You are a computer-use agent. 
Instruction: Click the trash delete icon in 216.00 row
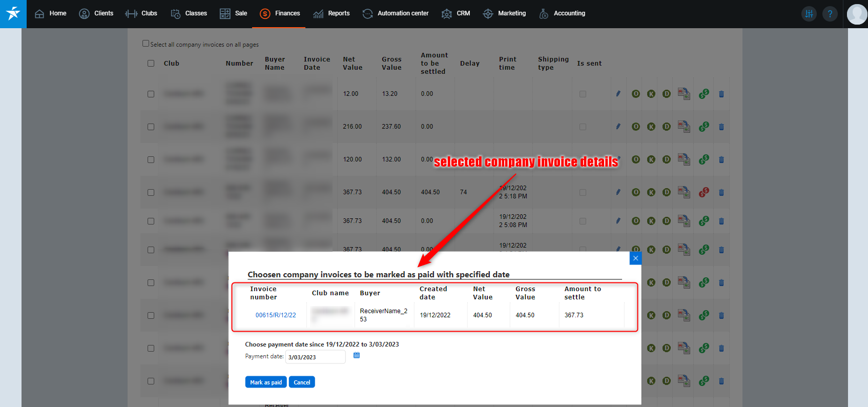click(721, 127)
